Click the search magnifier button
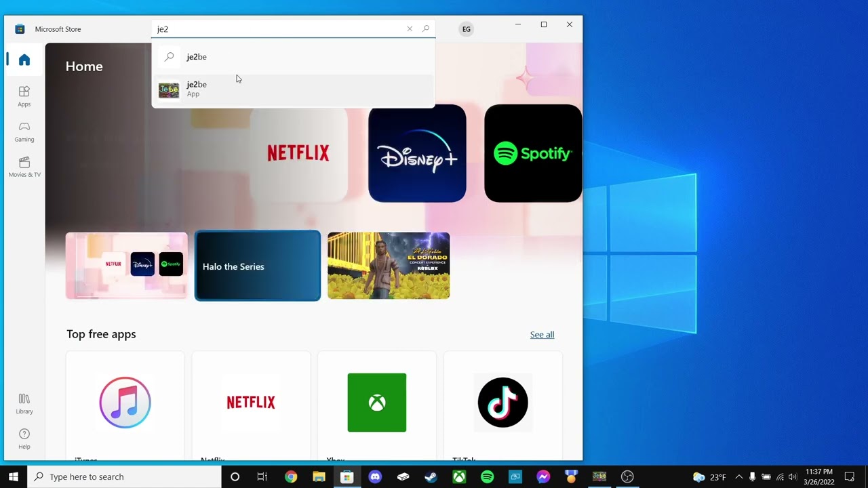The height and width of the screenshot is (488, 868). tap(426, 28)
